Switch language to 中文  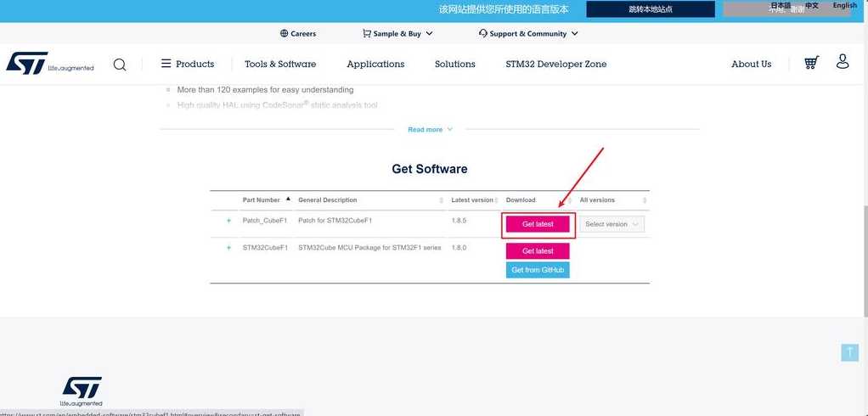[x=812, y=6]
